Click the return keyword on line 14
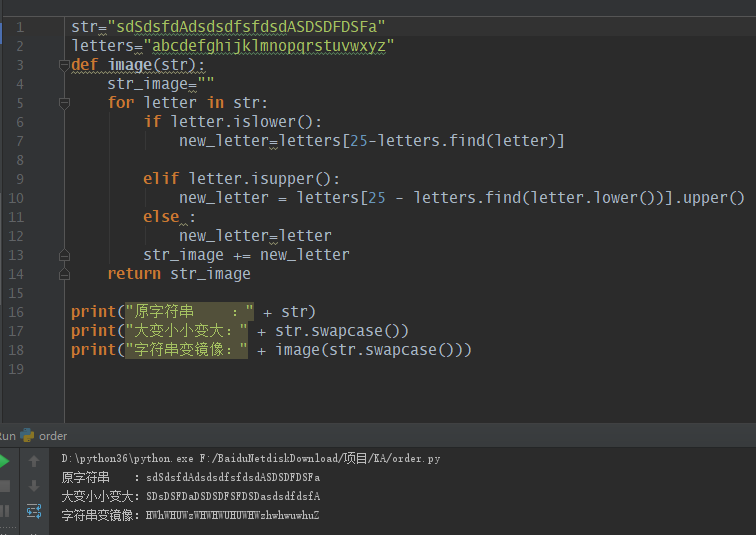756x535 pixels. click(134, 274)
